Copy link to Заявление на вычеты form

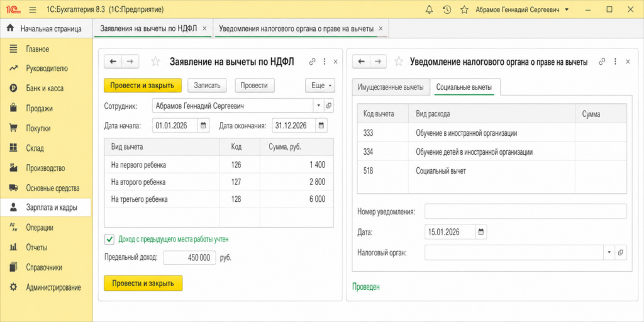312,62
